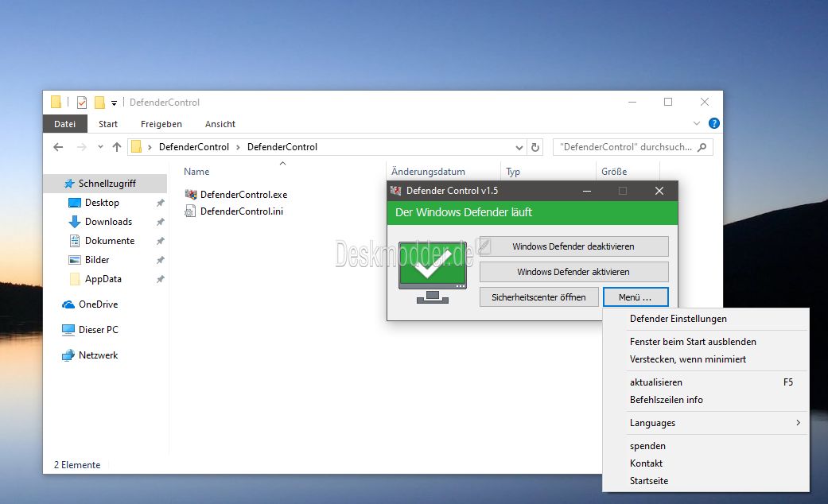Click the pin icon next to Downloads
Image resolution: width=828 pixels, height=504 pixels.
[x=160, y=222]
